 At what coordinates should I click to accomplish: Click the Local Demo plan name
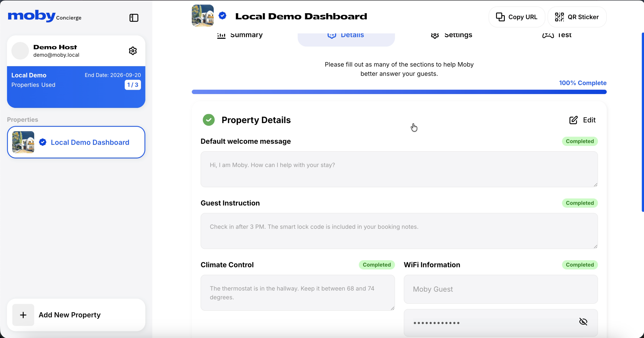pyautogui.click(x=29, y=75)
